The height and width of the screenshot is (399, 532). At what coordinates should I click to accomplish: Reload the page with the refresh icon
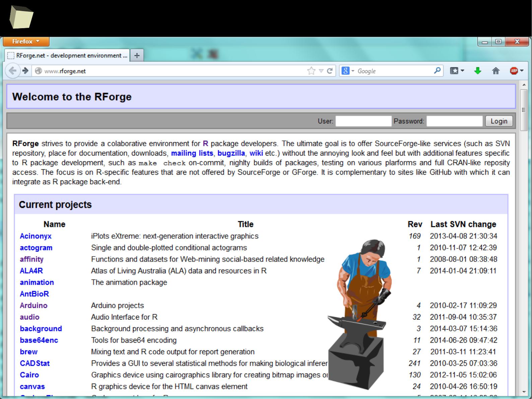pyautogui.click(x=330, y=71)
